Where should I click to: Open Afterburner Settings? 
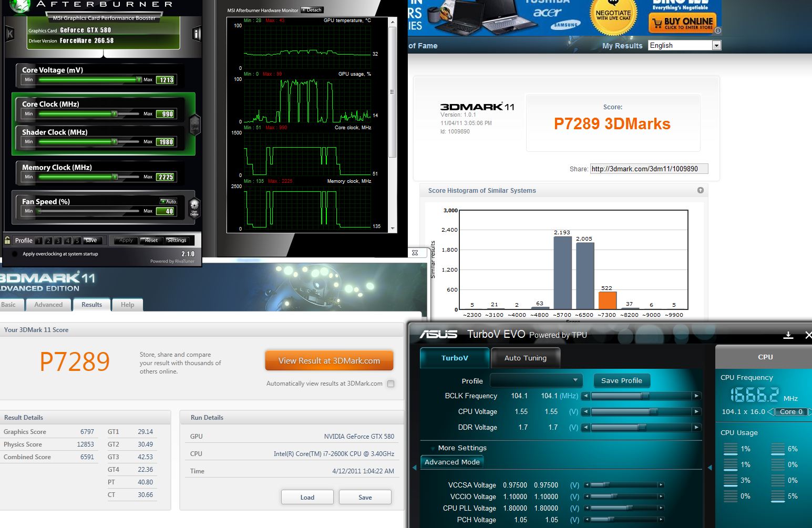177,240
